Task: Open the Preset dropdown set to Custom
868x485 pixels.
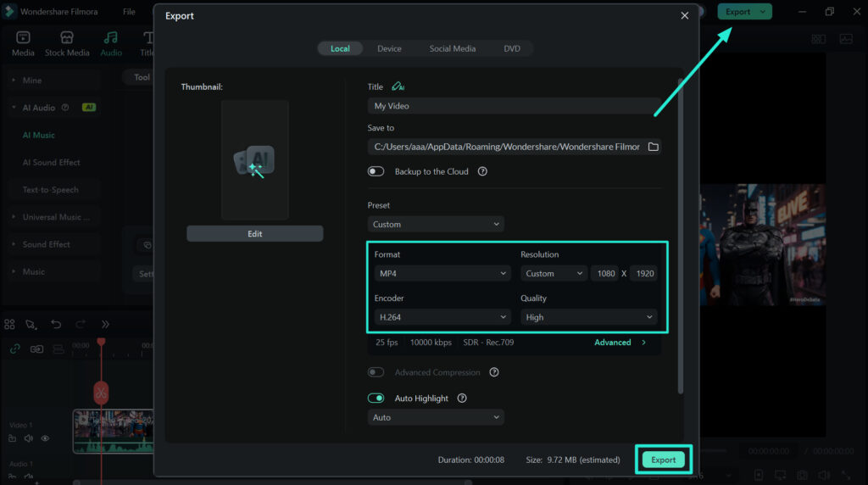Action: pyautogui.click(x=436, y=224)
